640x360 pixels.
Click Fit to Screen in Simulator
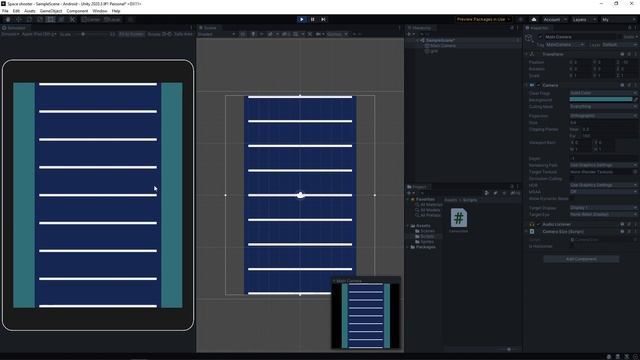[131, 34]
